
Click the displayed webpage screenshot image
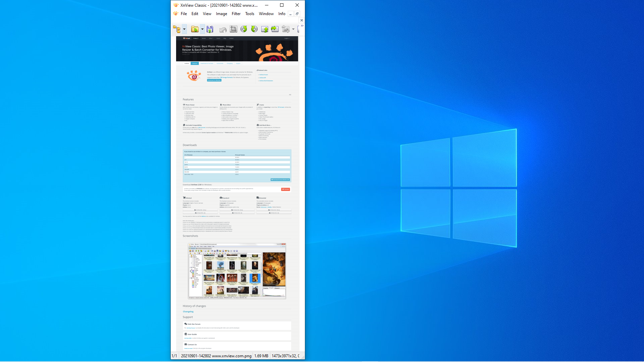(x=237, y=194)
